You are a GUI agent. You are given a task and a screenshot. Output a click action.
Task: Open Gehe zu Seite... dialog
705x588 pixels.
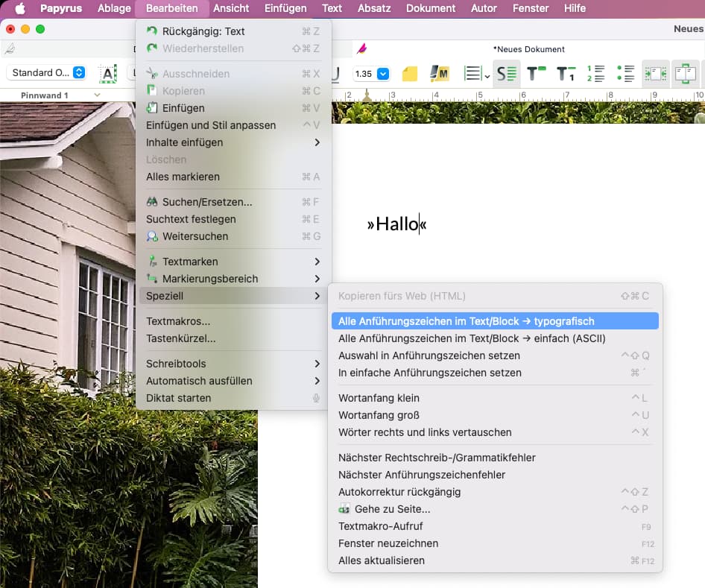[x=495, y=509]
